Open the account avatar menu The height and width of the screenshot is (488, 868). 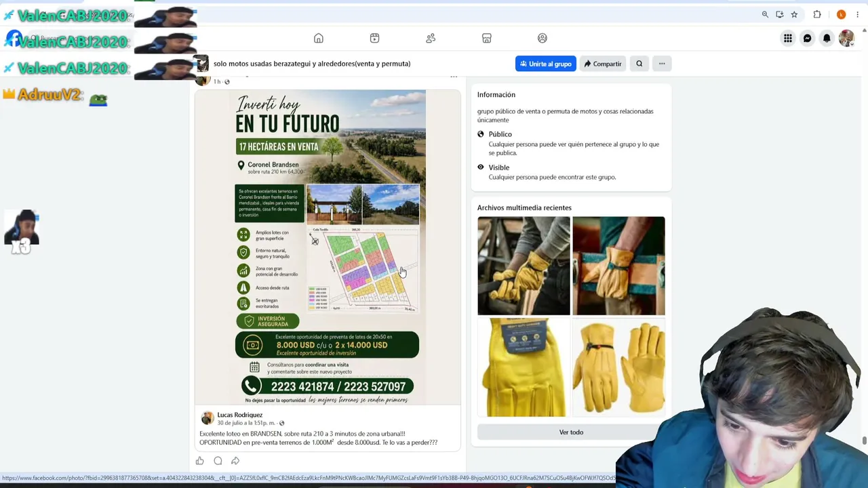click(846, 39)
